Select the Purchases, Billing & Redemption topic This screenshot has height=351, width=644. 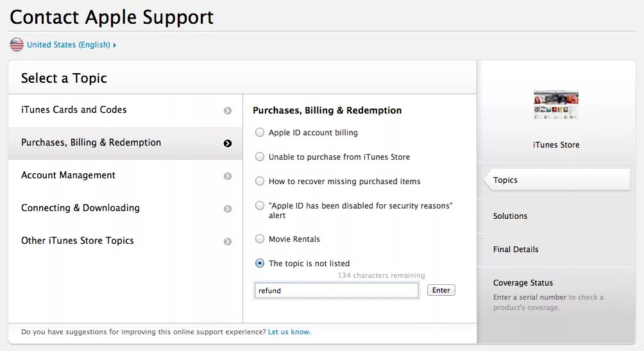point(125,143)
